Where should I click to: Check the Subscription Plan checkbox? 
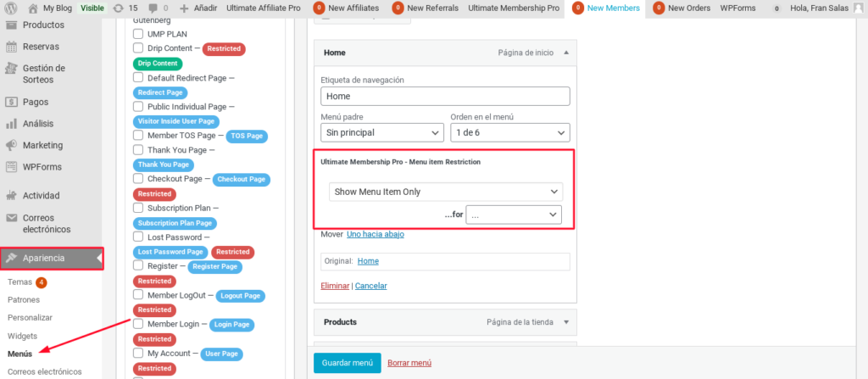[x=138, y=209]
